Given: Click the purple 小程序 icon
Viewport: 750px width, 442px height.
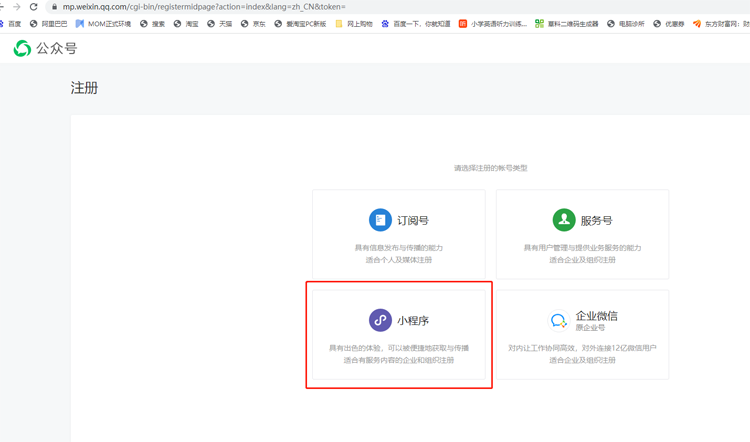Looking at the screenshot, I should point(380,320).
